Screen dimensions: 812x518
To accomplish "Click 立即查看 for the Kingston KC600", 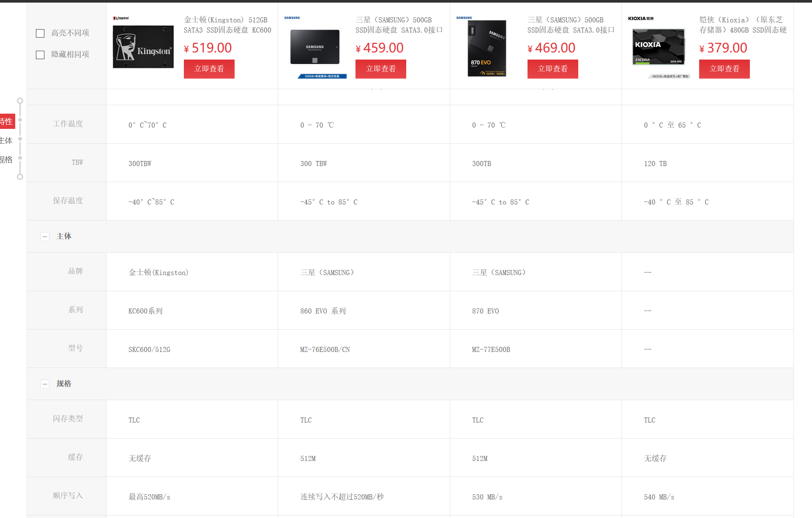I will pyautogui.click(x=209, y=69).
